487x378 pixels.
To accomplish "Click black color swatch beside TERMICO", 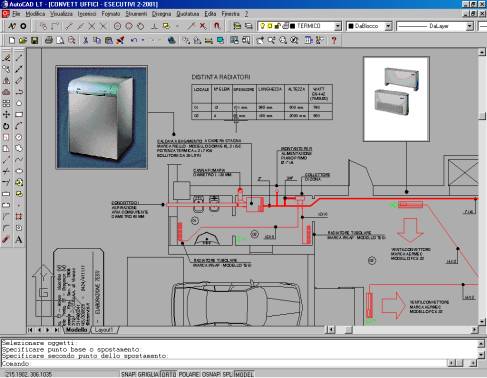I will [292, 26].
